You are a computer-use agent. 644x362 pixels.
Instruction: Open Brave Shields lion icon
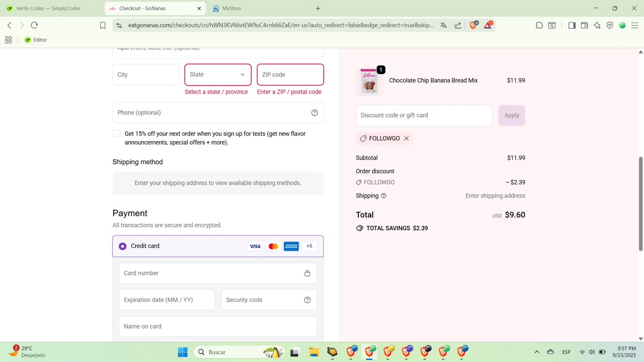click(x=473, y=25)
